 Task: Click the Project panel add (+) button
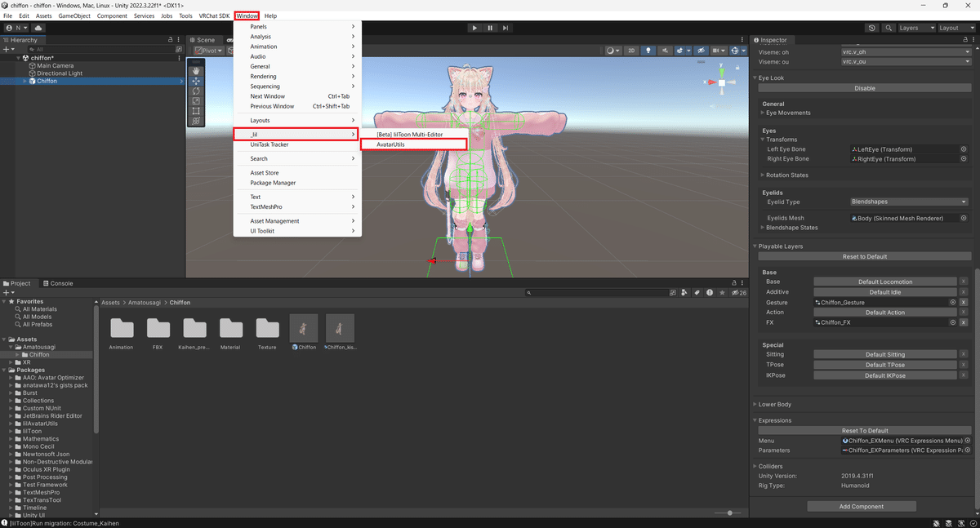(x=9, y=292)
